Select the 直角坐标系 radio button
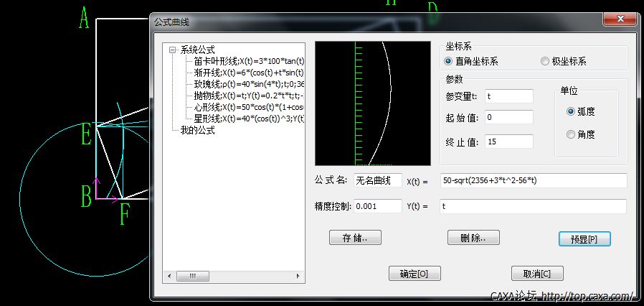644x306 pixels. [450, 62]
